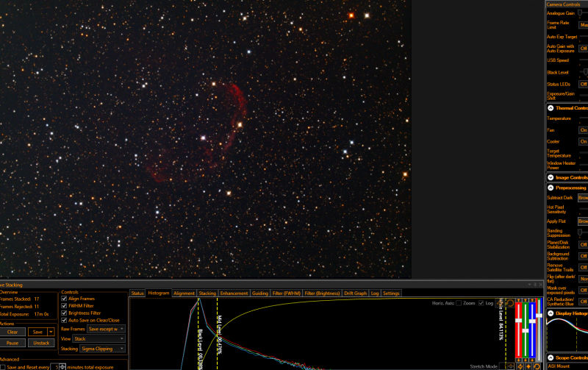Click the Unstack button

click(x=41, y=343)
